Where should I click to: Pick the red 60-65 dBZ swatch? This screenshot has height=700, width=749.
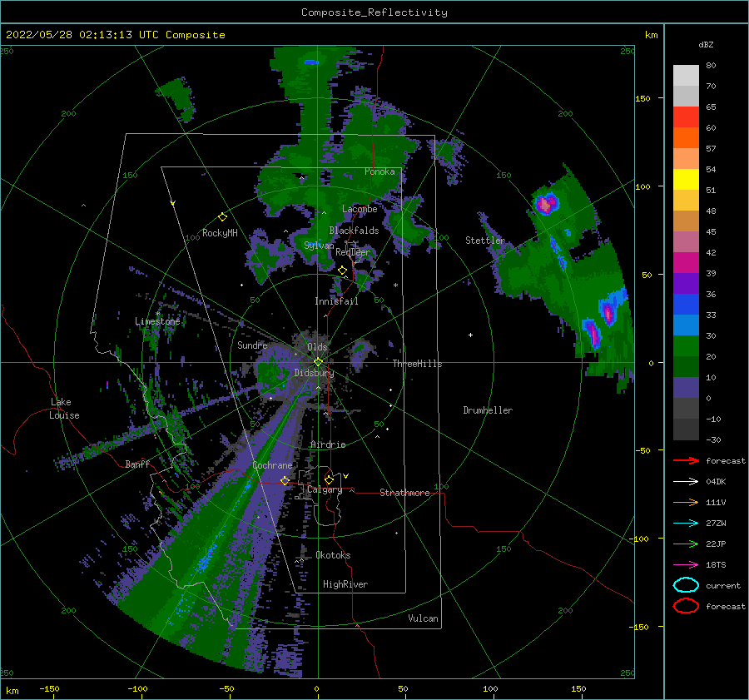[x=686, y=117]
